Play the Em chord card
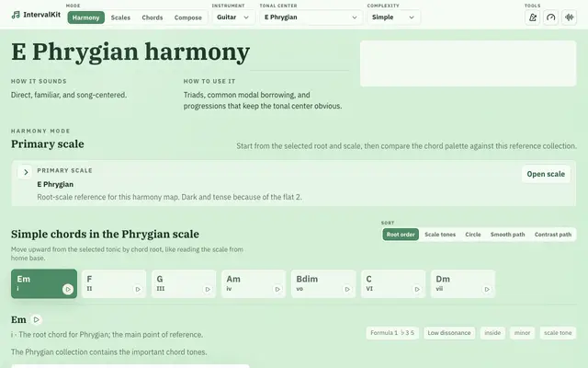 pyautogui.click(x=68, y=289)
